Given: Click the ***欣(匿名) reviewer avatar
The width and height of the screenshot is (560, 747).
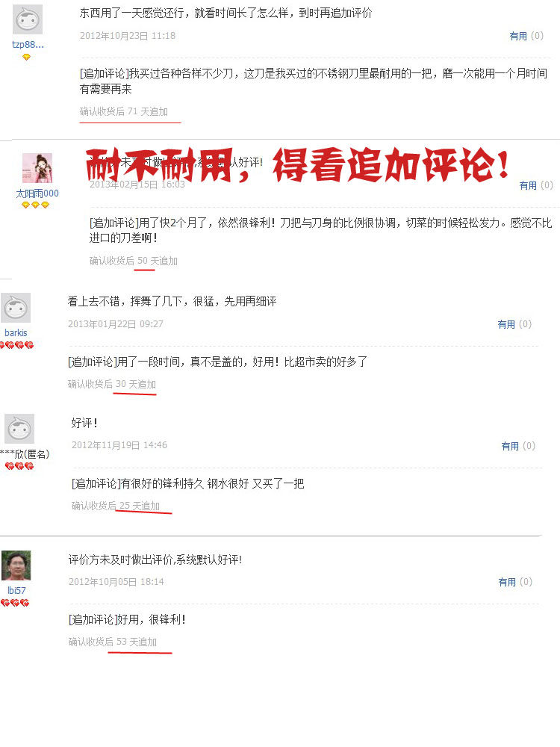Looking at the screenshot, I should 19,429.
